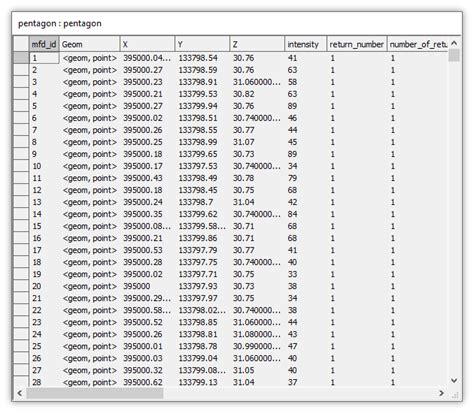Click the vertical scrollbar up arrow

454,43
